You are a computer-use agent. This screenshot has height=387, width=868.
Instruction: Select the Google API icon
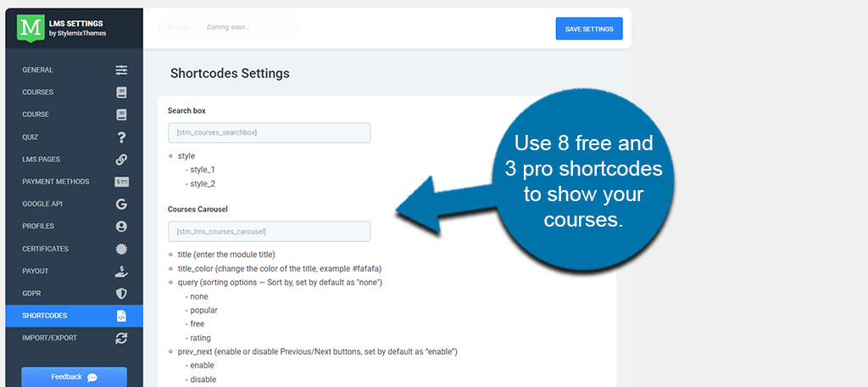[x=121, y=204]
